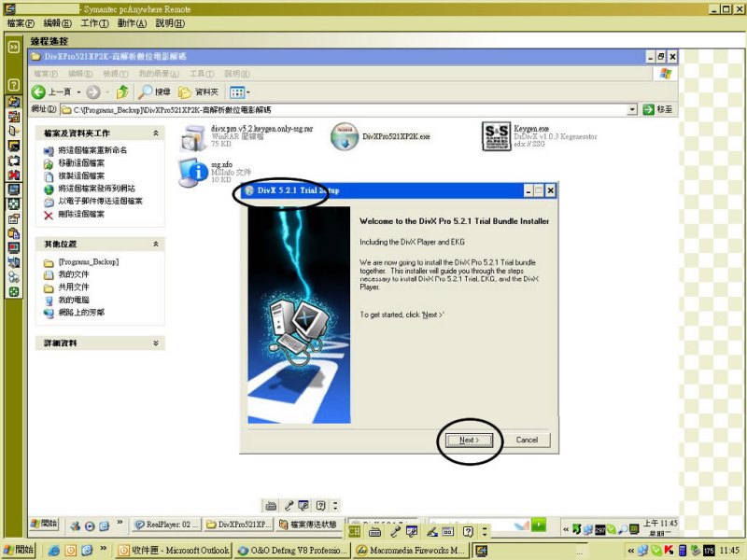
Task: Open the pcAnywhere sidebar help question-mark icon
Action: coord(14,85)
